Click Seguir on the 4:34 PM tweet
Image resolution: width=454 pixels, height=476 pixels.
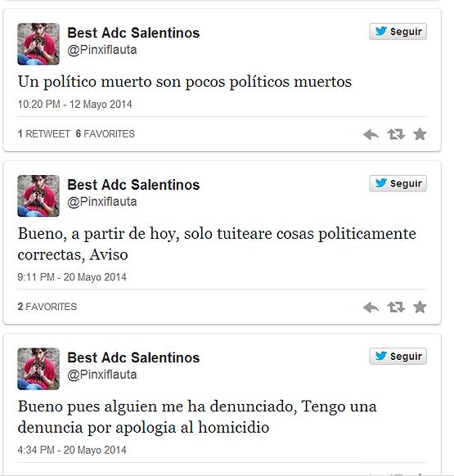[x=398, y=356]
